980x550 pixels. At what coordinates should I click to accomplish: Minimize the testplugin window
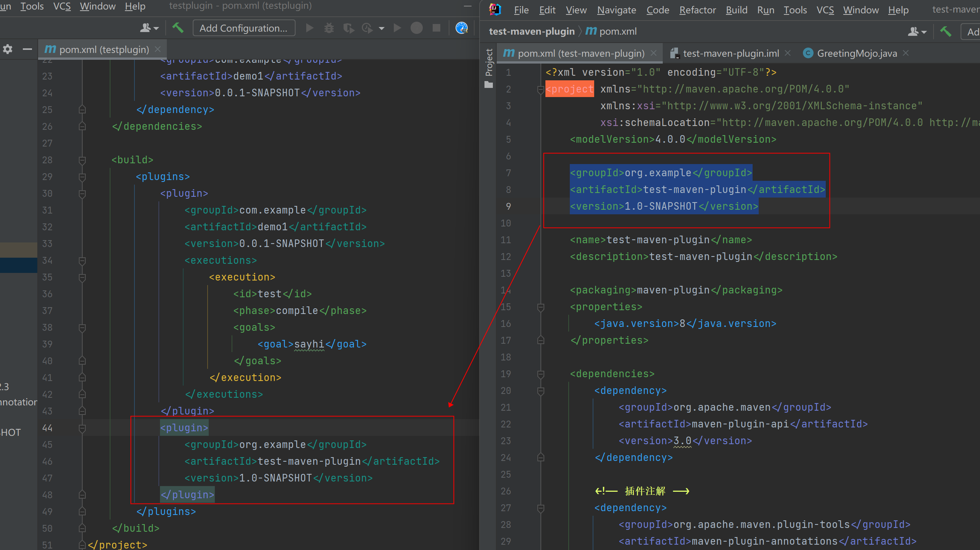click(468, 6)
